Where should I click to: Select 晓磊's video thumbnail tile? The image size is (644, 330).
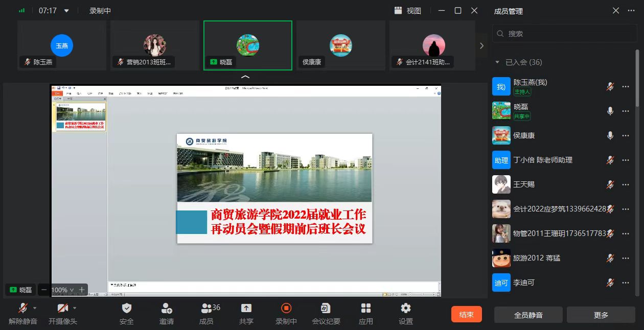point(248,45)
